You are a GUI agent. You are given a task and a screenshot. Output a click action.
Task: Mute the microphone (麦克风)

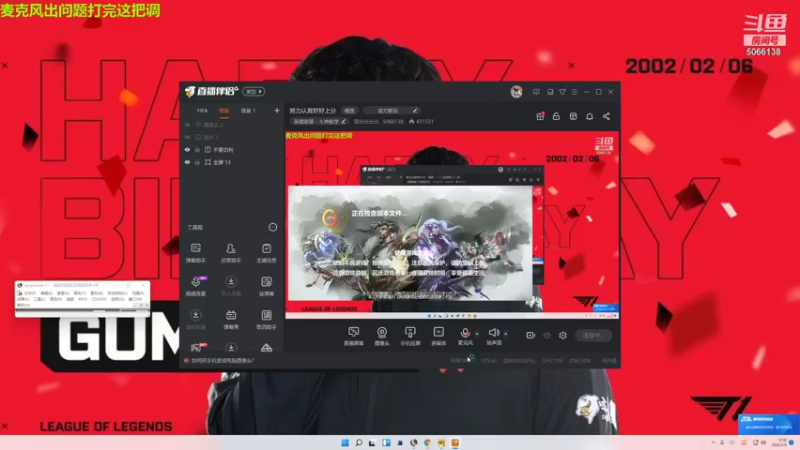465,336
